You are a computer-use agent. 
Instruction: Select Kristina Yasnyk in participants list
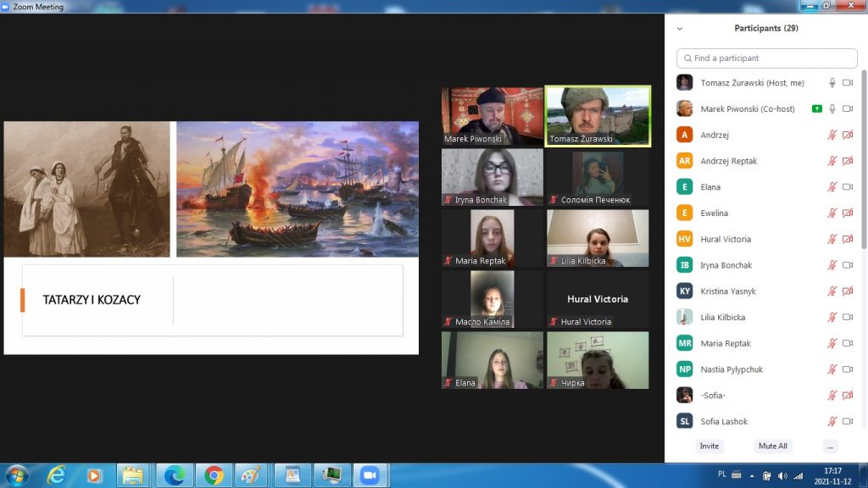[728, 291]
